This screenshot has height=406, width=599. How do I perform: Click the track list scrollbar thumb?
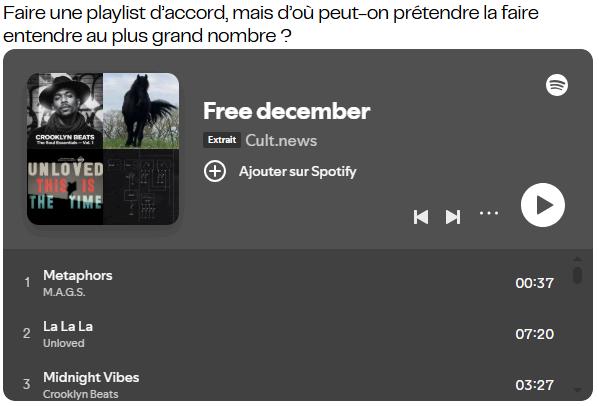point(578,275)
